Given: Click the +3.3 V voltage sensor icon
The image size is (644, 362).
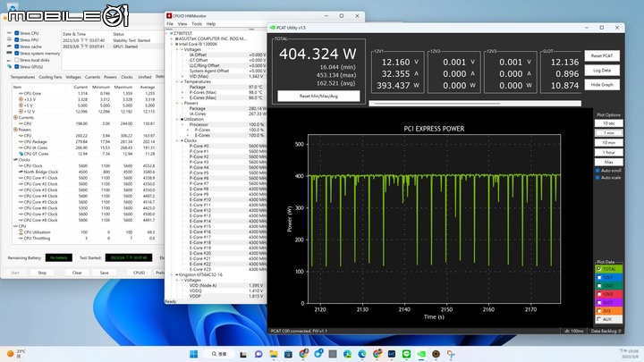Looking at the screenshot, I should point(21,99).
